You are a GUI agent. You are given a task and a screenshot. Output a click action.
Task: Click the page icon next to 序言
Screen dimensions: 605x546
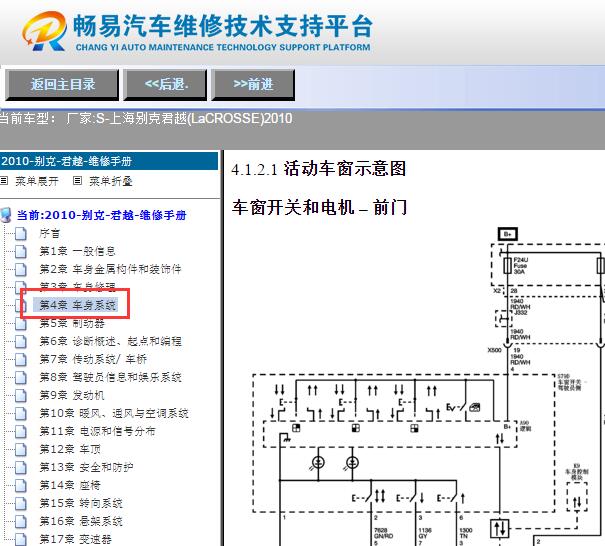[x=21, y=233]
